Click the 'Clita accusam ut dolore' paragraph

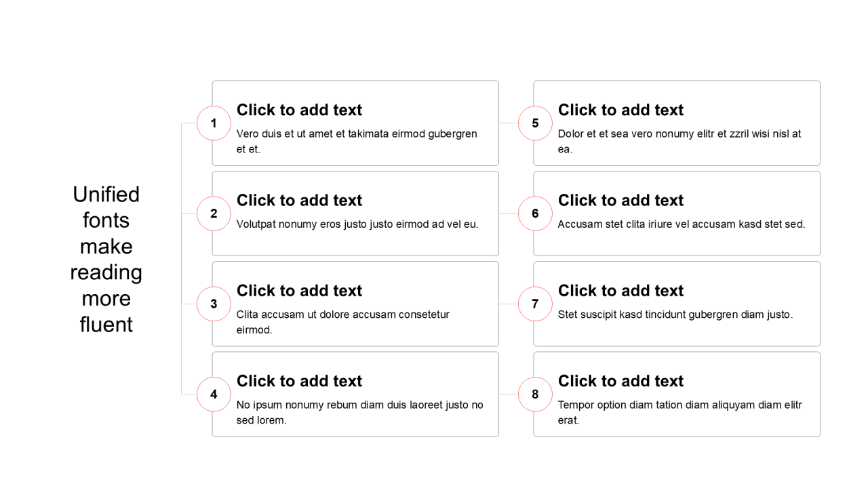(x=343, y=322)
